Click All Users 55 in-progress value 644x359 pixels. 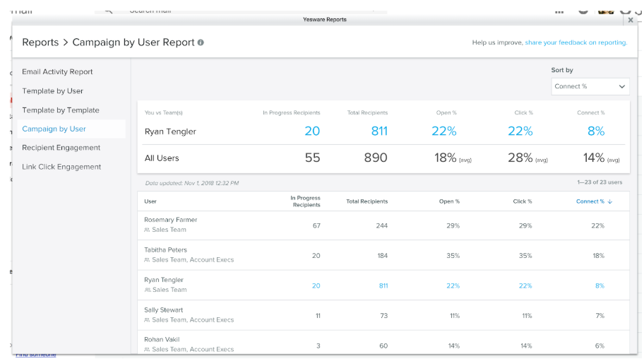tap(313, 158)
